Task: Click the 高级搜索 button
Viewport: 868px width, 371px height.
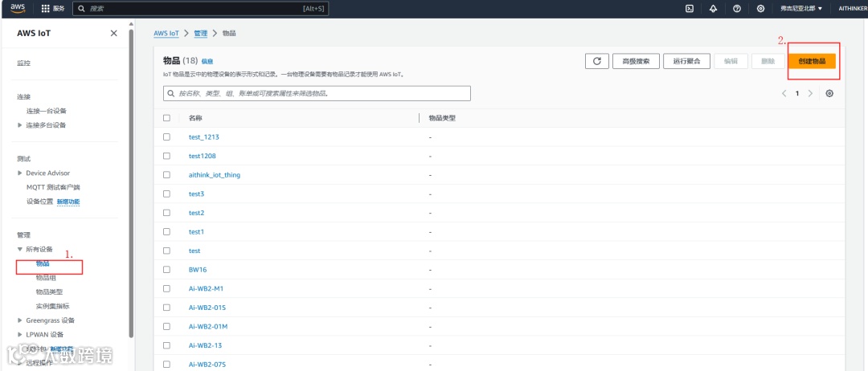Action: click(636, 61)
